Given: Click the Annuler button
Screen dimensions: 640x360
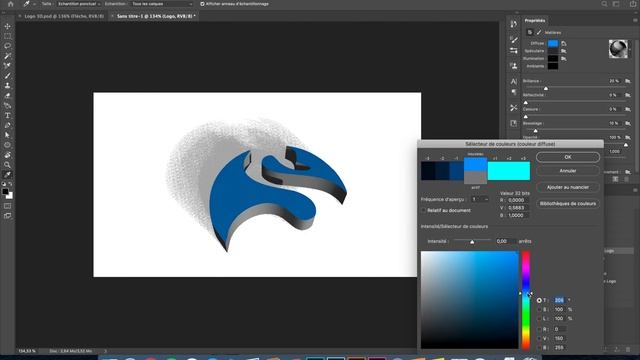Looking at the screenshot, I should [x=568, y=171].
